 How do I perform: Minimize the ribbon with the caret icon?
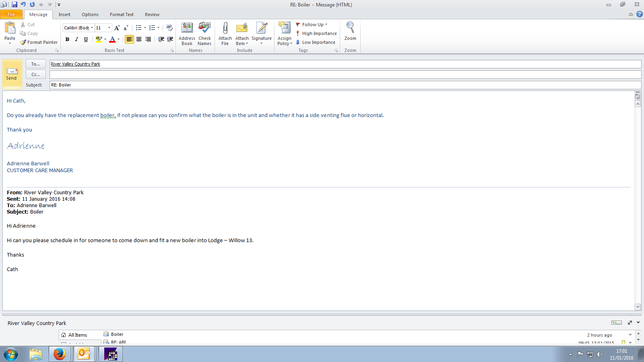pos(631,14)
